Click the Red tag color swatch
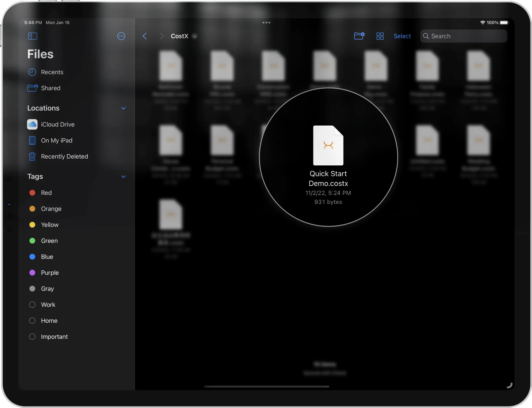Viewport: 532px width, 408px height. 32,192
